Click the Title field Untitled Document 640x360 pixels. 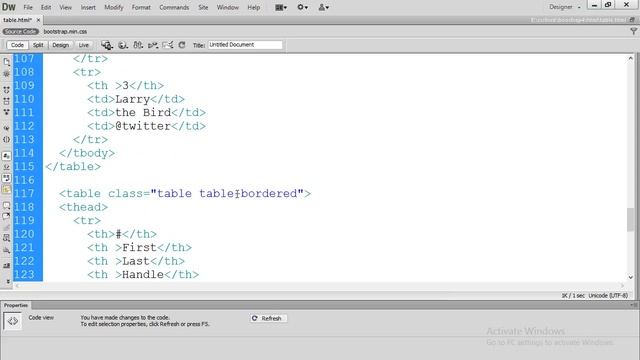point(245,45)
